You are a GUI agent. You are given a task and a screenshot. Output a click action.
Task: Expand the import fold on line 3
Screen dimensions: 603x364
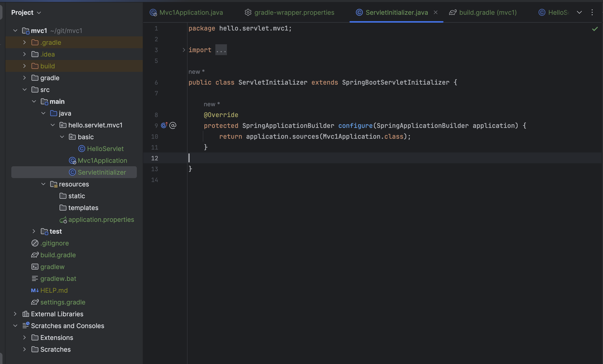(184, 50)
